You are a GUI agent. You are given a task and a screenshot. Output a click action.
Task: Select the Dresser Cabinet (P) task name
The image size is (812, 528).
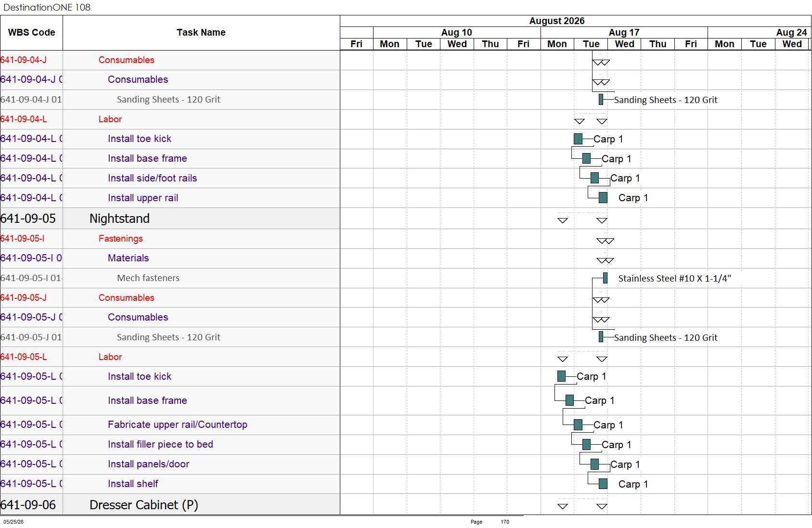pos(144,505)
